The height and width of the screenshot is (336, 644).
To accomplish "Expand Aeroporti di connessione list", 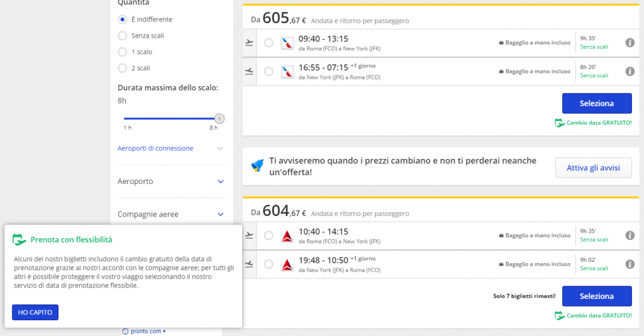I will [219, 149].
